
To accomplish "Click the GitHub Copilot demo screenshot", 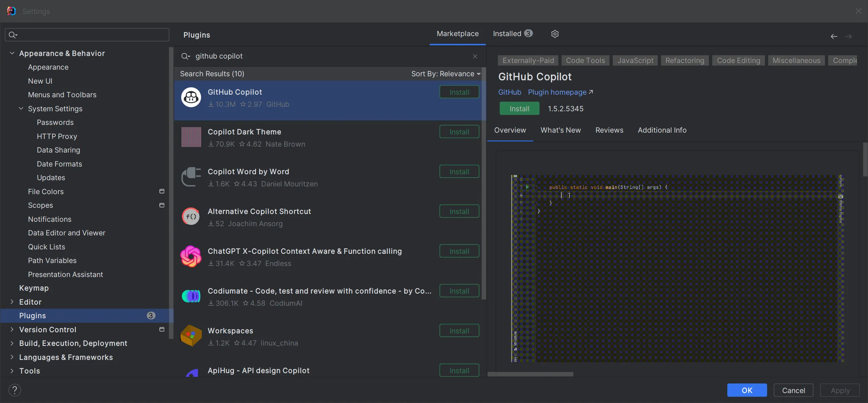I will coord(678,269).
